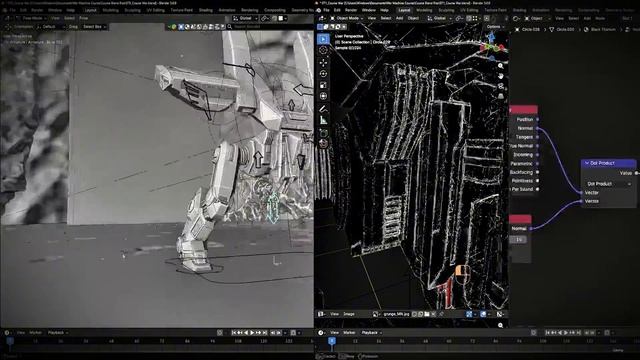Open the Image menu in image editor header
640x360 pixels.
click(x=349, y=314)
